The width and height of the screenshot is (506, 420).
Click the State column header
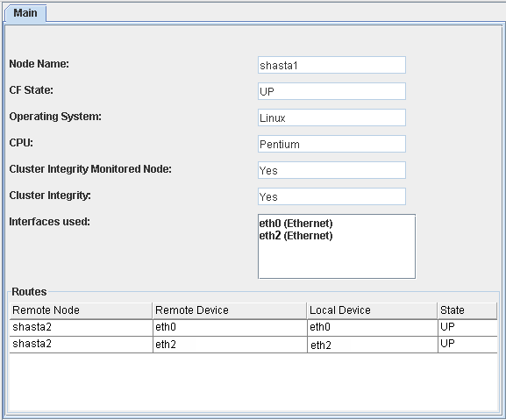[467, 310]
